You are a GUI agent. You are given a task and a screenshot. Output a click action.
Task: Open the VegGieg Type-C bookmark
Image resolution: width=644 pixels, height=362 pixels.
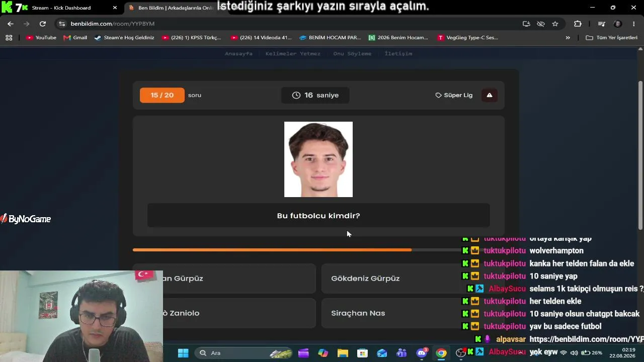(468, 38)
